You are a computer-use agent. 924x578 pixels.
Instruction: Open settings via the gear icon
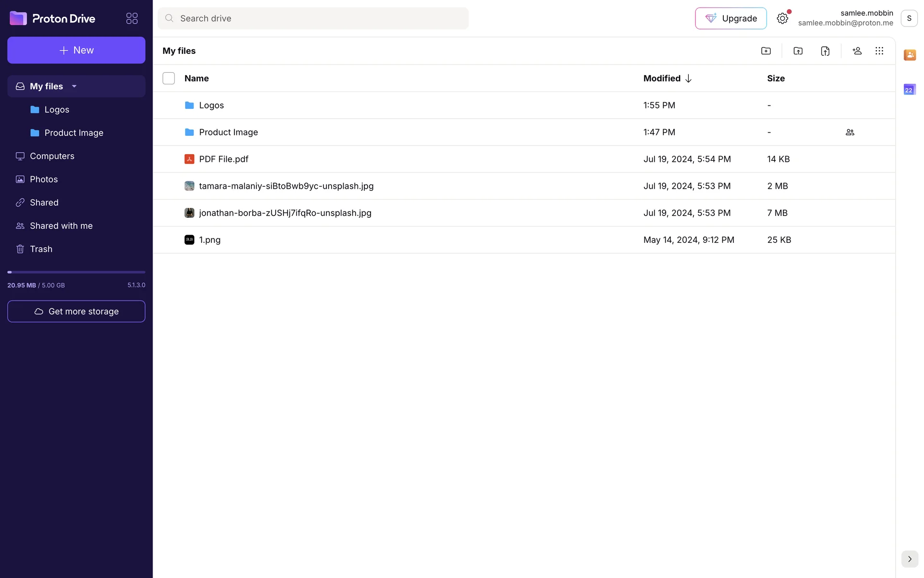click(783, 18)
